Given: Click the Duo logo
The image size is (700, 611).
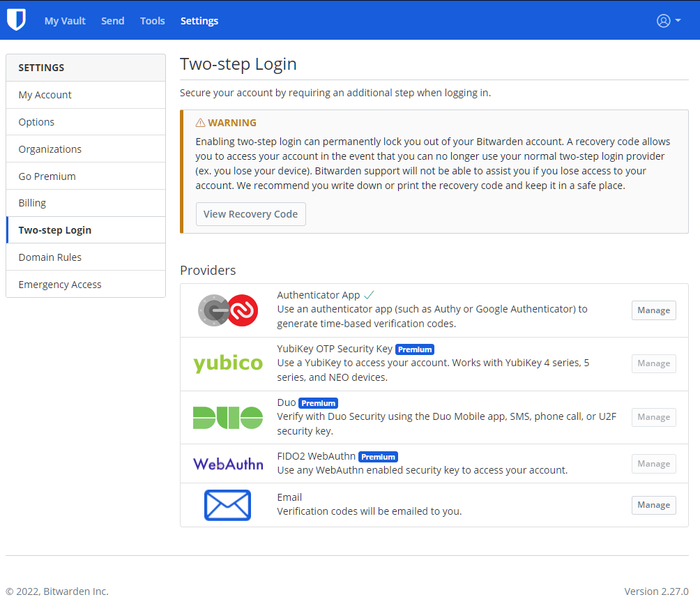Looking at the screenshot, I should 228,417.
